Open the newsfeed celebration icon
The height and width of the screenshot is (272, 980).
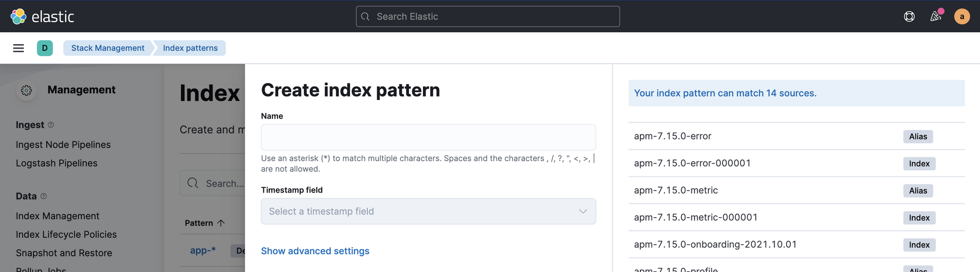click(x=935, y=17)
